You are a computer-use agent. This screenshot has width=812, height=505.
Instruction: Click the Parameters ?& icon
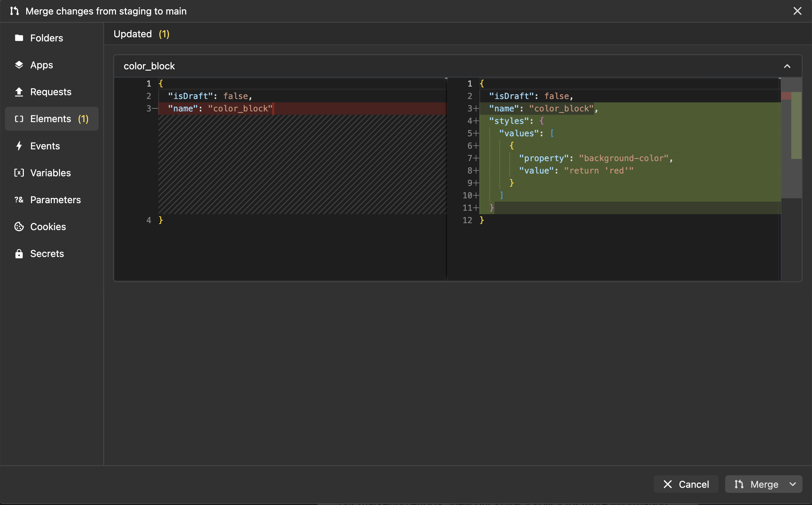tap(19, 200)
